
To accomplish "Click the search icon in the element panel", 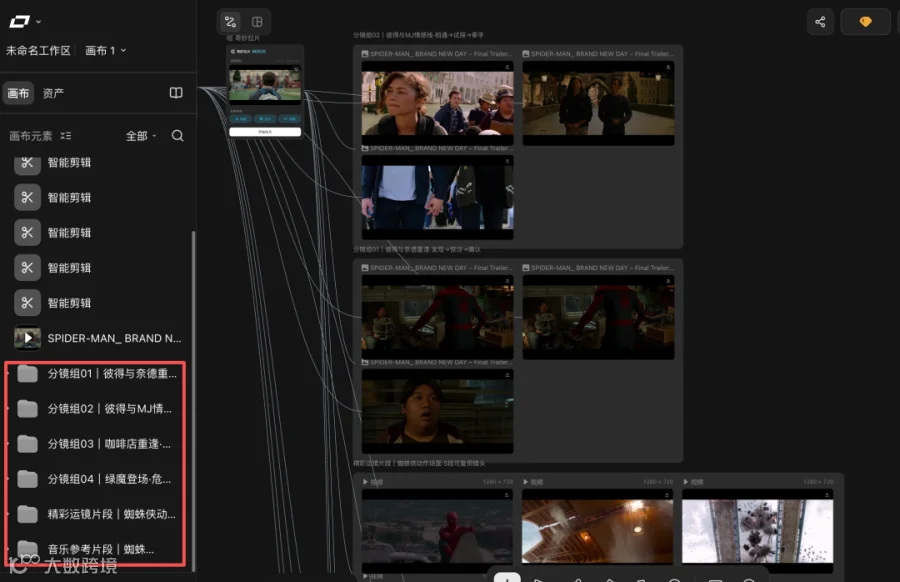I will point(178,135).
